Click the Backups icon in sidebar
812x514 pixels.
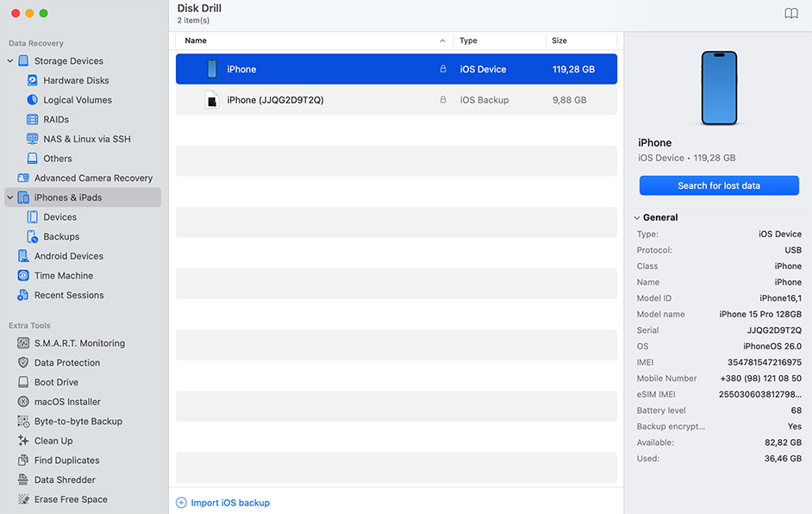(x=32, y=236)
